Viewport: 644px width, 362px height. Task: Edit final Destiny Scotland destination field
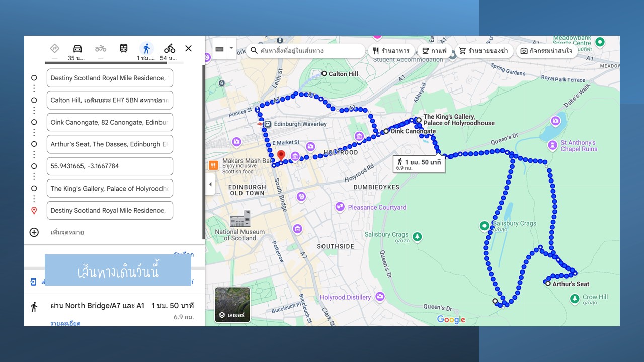click(110, 210)
